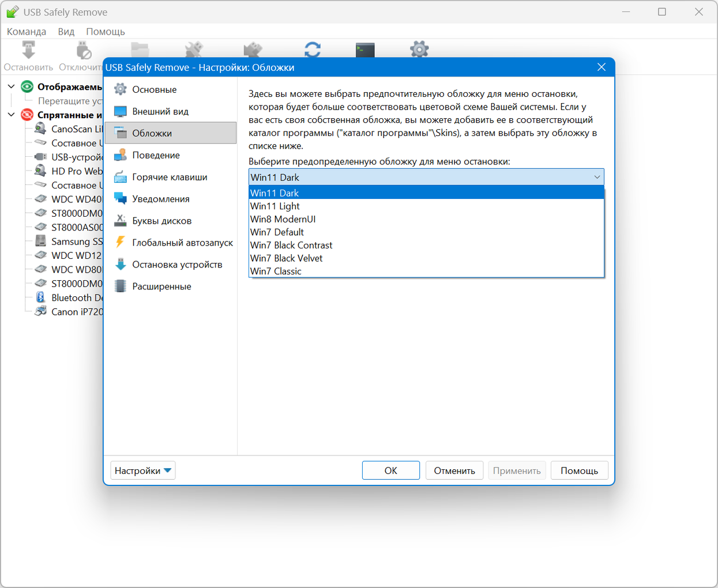
Task: Click the monitor icon beside Внешний вид
Action: 121,111
